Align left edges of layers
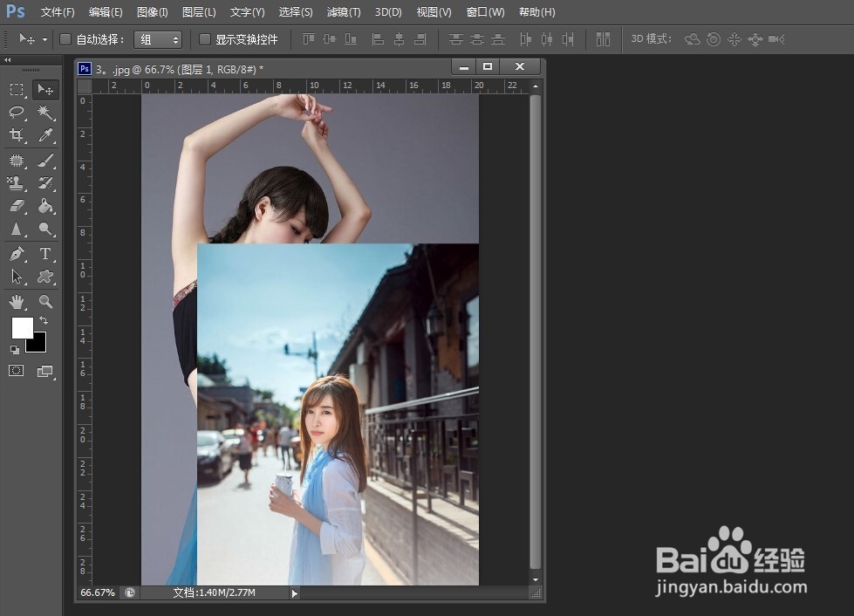Image resolution: width=854 pixels, height=616 pixels. [x=378, y=39]
